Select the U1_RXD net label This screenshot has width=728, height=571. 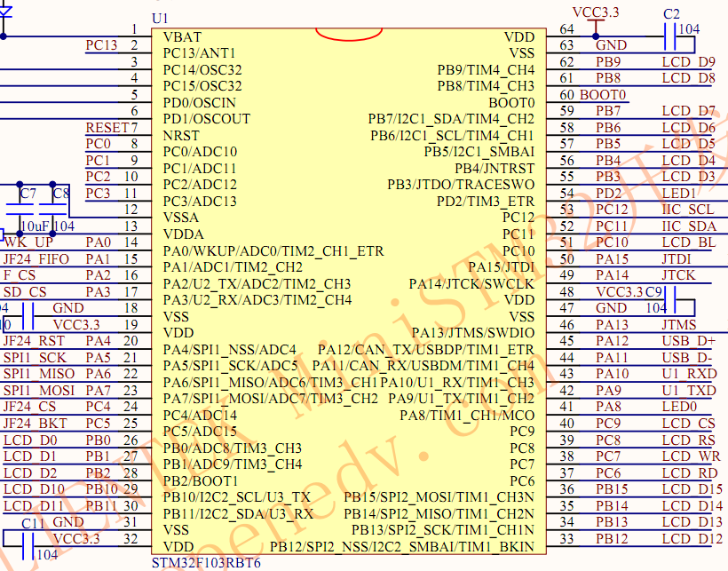(x=690, y=374)
